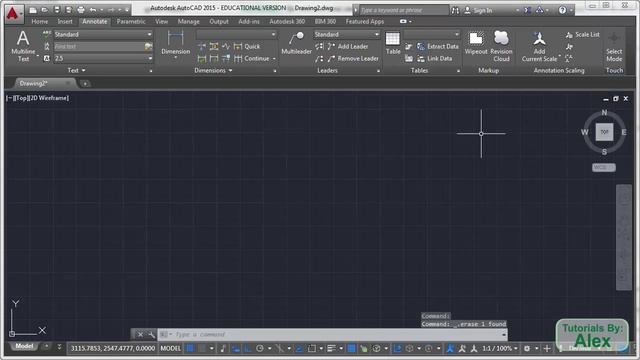Open the dimension style dropdown
The width and height of the screenshot is (640, 360).
[236, 34]
